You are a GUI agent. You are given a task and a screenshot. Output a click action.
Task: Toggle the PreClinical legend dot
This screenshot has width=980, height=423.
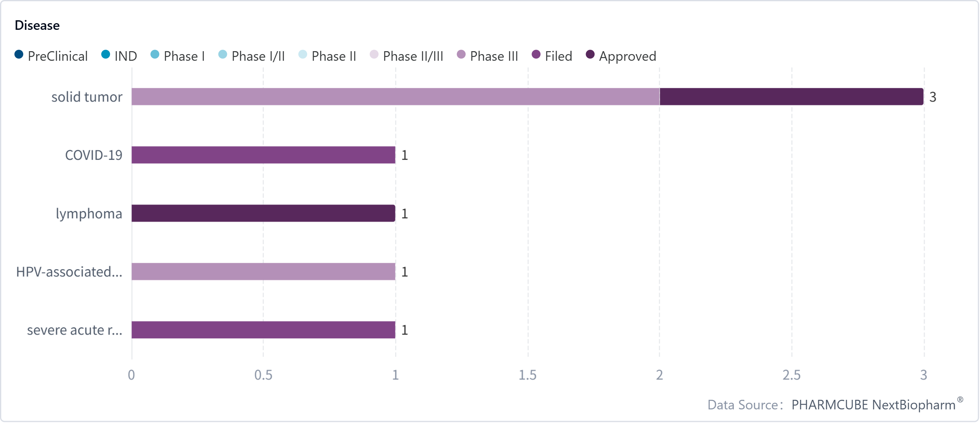tap(19, 54)
